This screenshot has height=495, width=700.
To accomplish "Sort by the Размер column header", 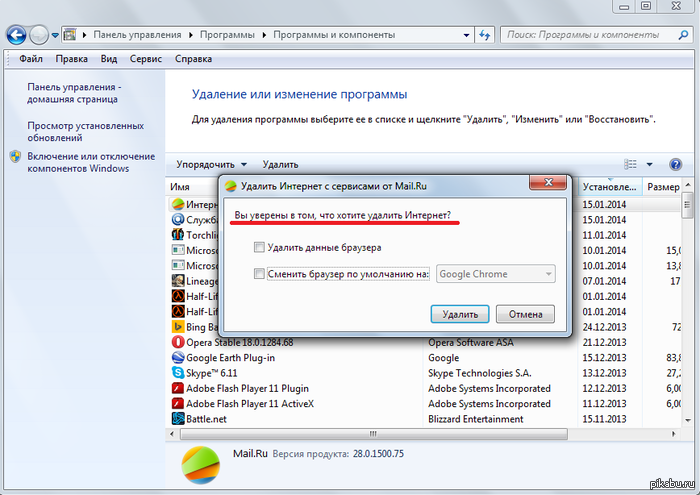I will point(663,187).
